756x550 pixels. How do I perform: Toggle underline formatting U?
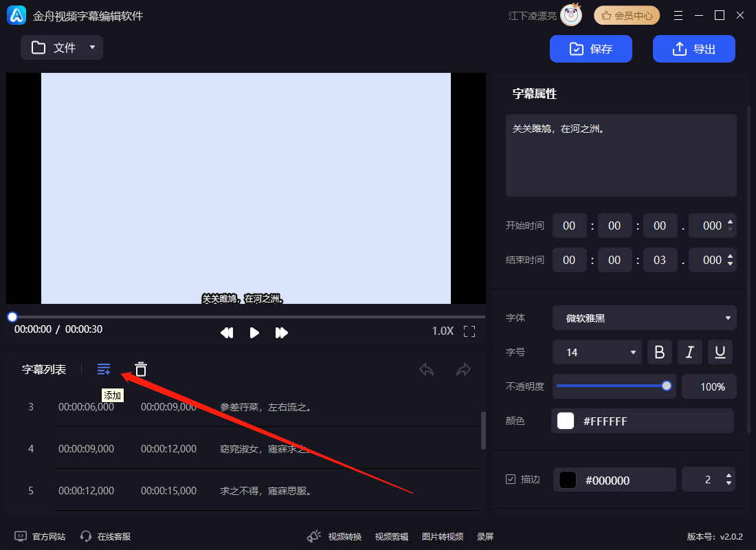720,352
